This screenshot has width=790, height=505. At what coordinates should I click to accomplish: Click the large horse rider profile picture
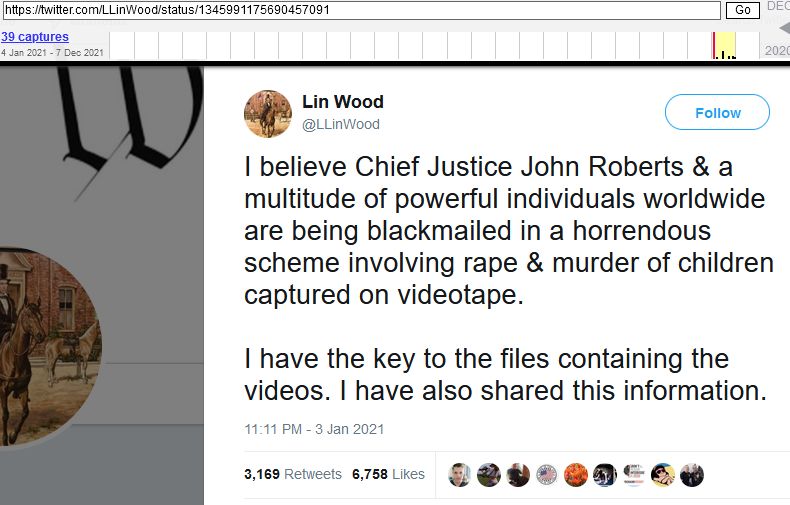coord(48,347)
